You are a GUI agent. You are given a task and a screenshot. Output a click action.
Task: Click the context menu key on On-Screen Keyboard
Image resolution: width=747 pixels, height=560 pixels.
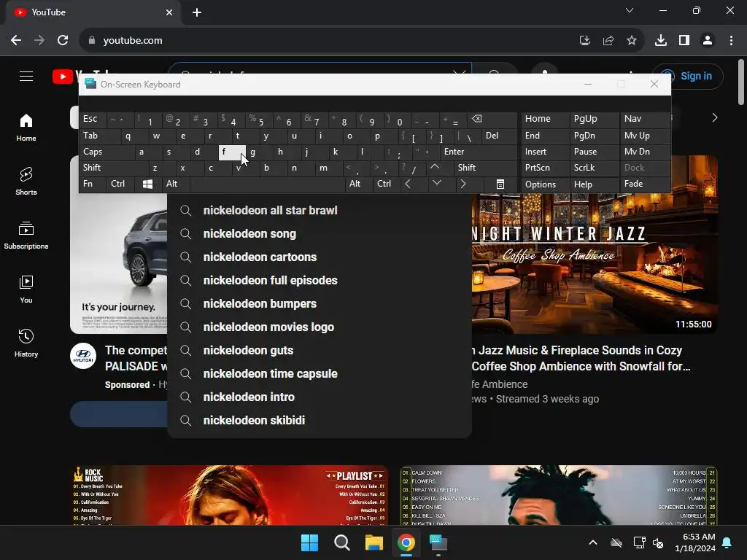(500, 184)
